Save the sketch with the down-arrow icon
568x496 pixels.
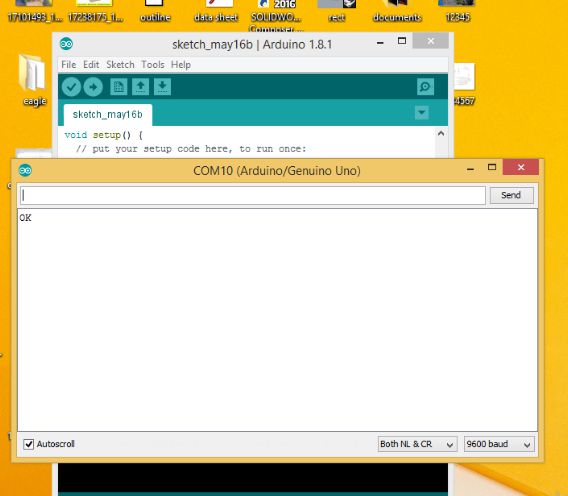point(162,87)
